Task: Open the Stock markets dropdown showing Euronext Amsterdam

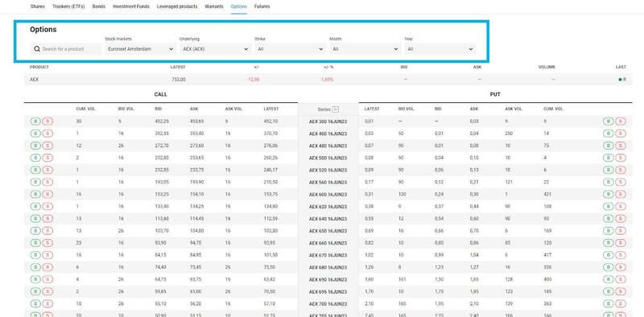Action: click(140, 49)
